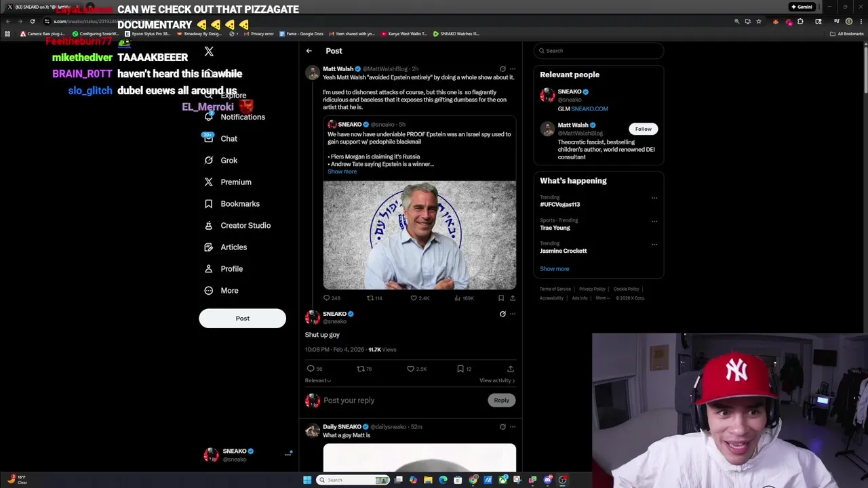Like Matt Walsh tweet with 2.4K likes
The image size is (868, 488).
coord(420,298)
